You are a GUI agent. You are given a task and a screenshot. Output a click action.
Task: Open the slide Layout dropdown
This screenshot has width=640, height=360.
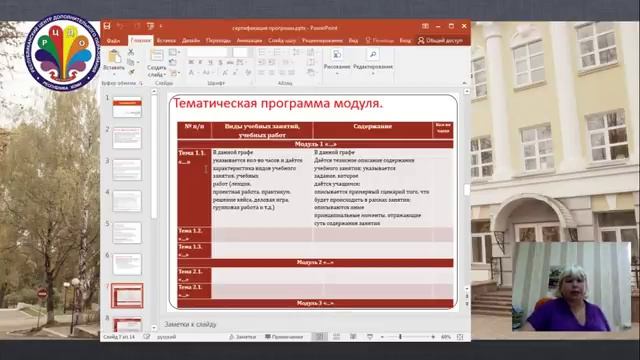[174, 52]
